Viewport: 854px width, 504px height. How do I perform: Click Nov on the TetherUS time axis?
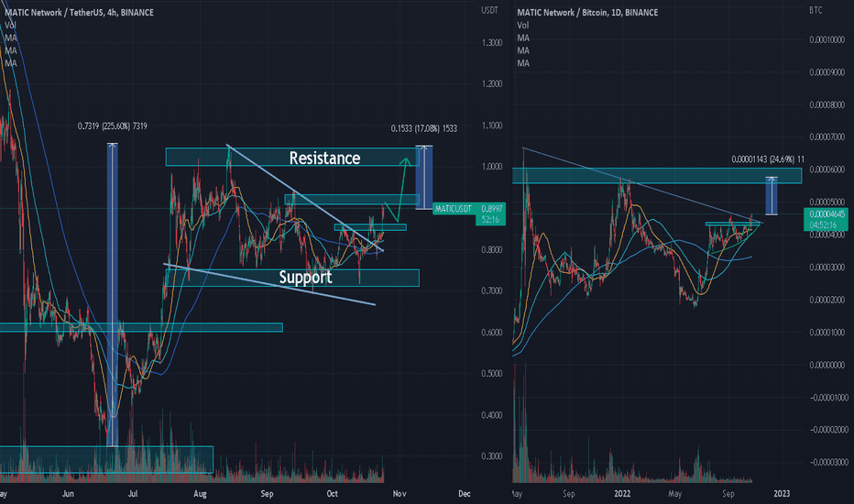tap(400, 494)
